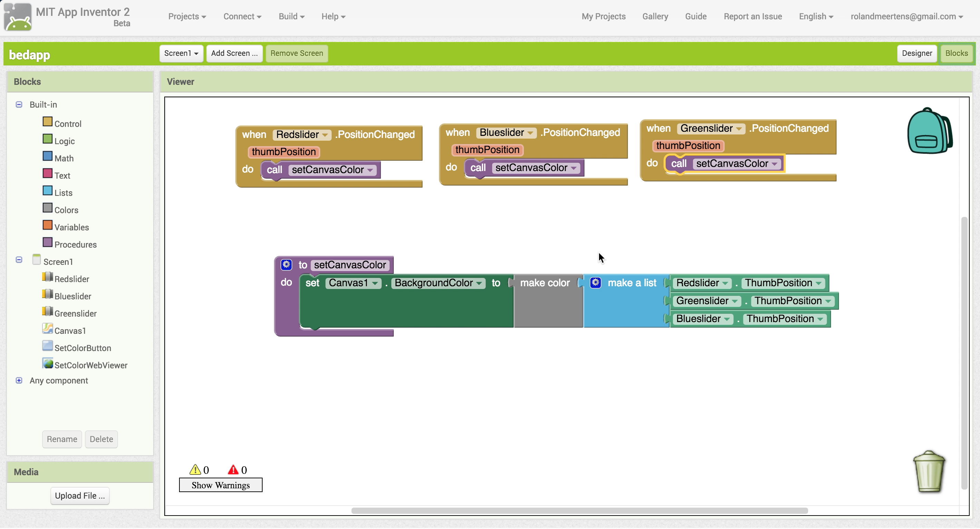This screenshot has height=529, width=980.
Task: Open the Screen1 dropdown button
Action: coord(181,53)
